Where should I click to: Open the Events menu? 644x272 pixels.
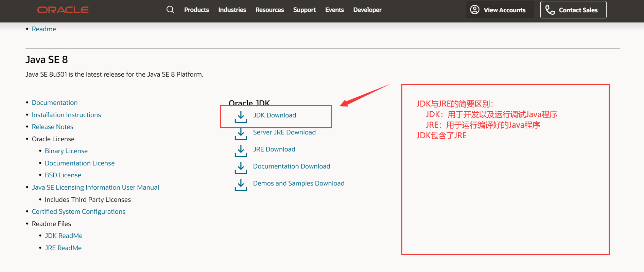[x=334, y=10]
